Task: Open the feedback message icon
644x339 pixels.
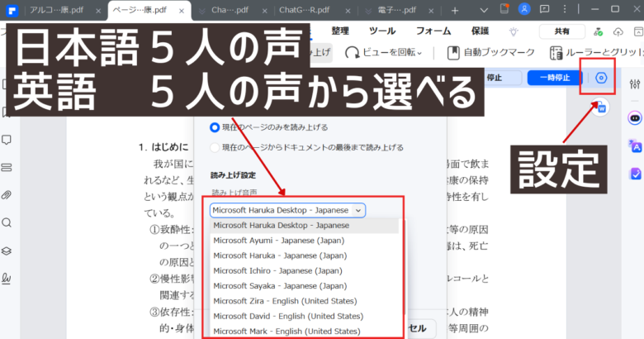Action: 545,9
